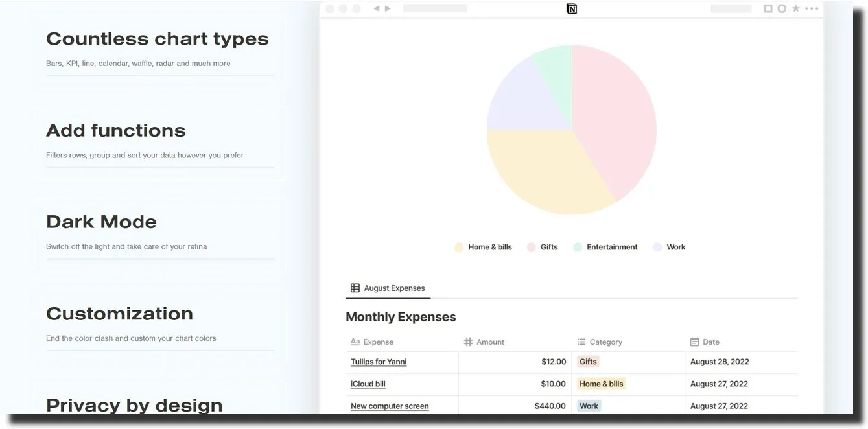Click the Entertainment legend swatch

pos(578,247)
